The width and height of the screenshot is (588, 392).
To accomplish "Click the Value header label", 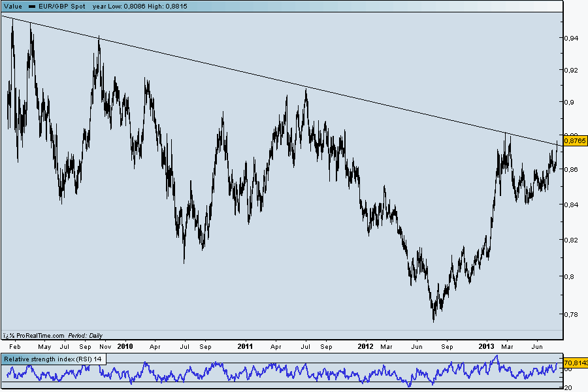I will coord(13,7).
